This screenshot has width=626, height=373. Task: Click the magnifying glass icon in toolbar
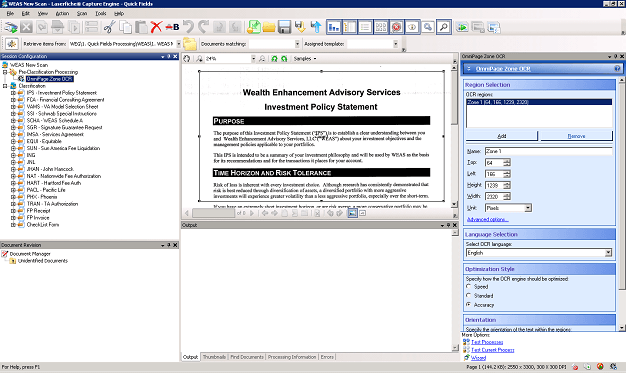click(444, 27)
